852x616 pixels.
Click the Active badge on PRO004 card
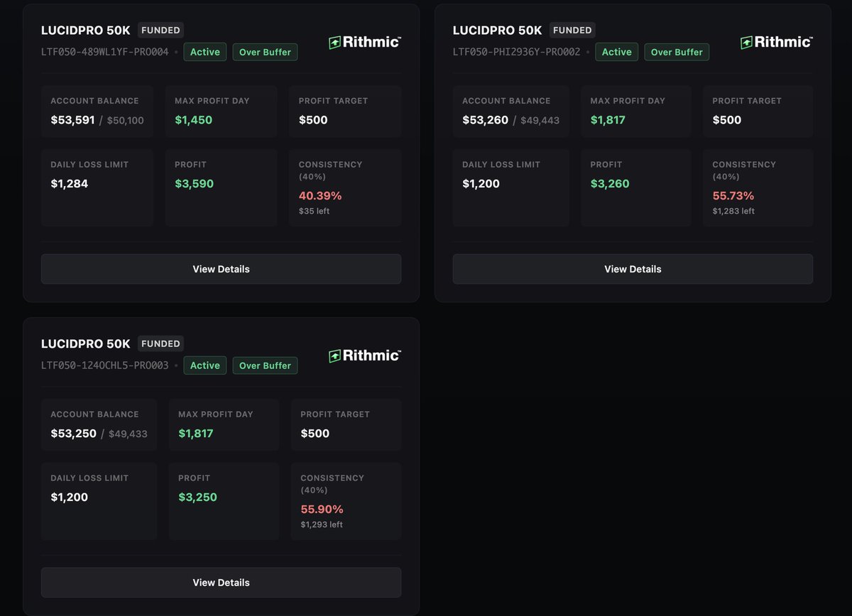pyautogui.click(x=205, y=52)
